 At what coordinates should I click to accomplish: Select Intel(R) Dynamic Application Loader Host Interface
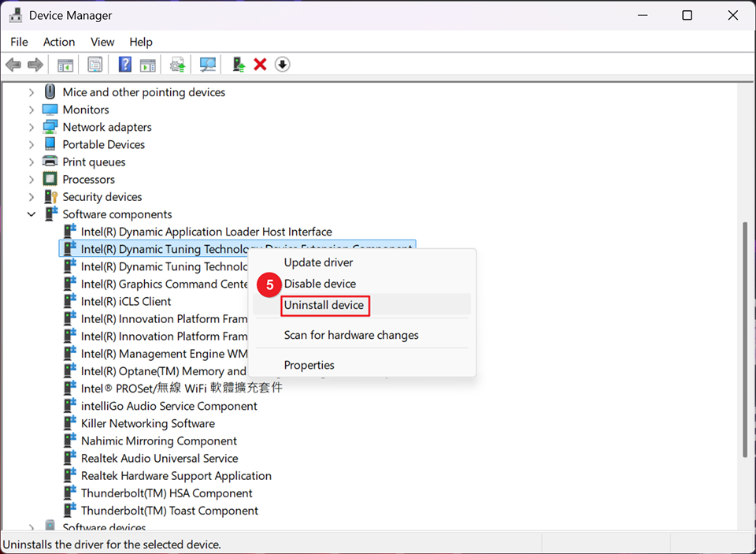[x=206, y=232]
